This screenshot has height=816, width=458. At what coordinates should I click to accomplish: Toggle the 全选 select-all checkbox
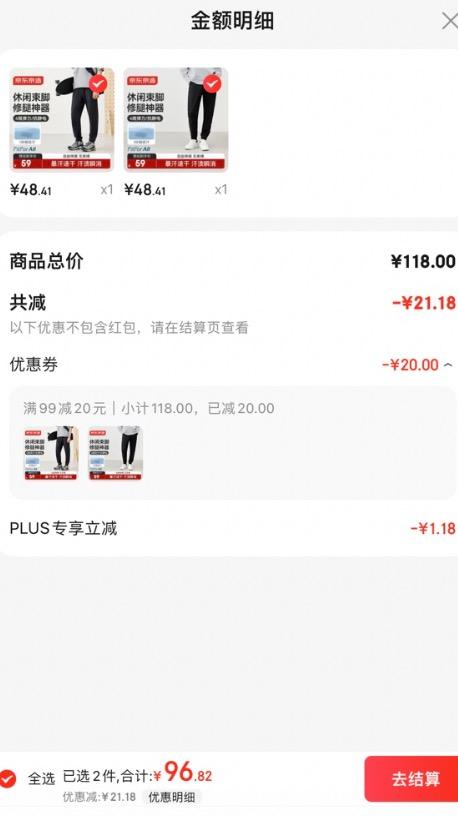pos(8,779)
